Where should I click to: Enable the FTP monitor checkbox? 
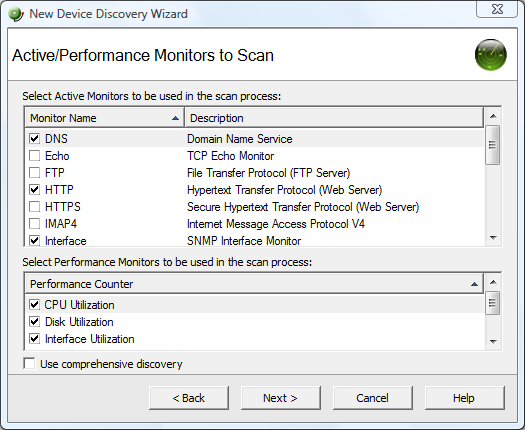click(34, 173)
